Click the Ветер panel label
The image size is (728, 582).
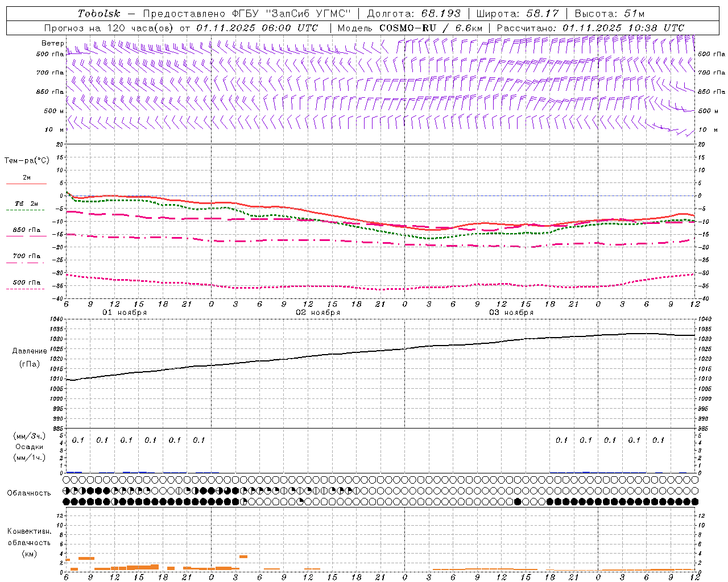pos(52,43)
